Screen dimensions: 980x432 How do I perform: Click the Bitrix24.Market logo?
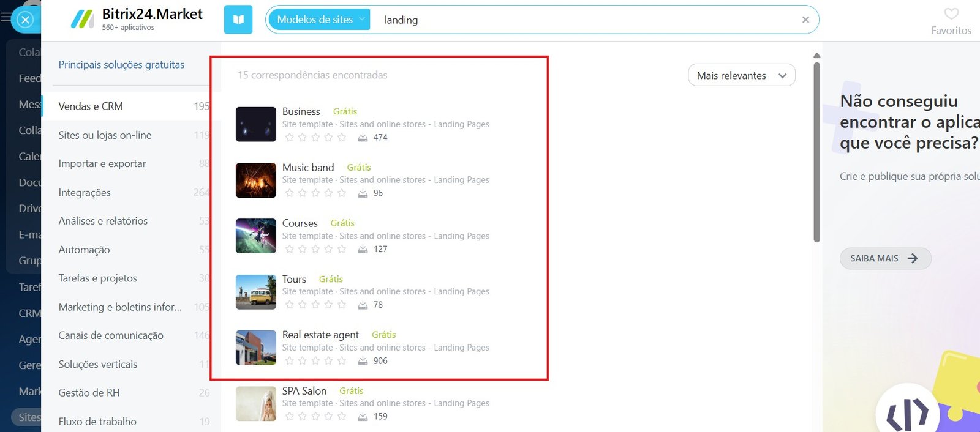point(137,19)
